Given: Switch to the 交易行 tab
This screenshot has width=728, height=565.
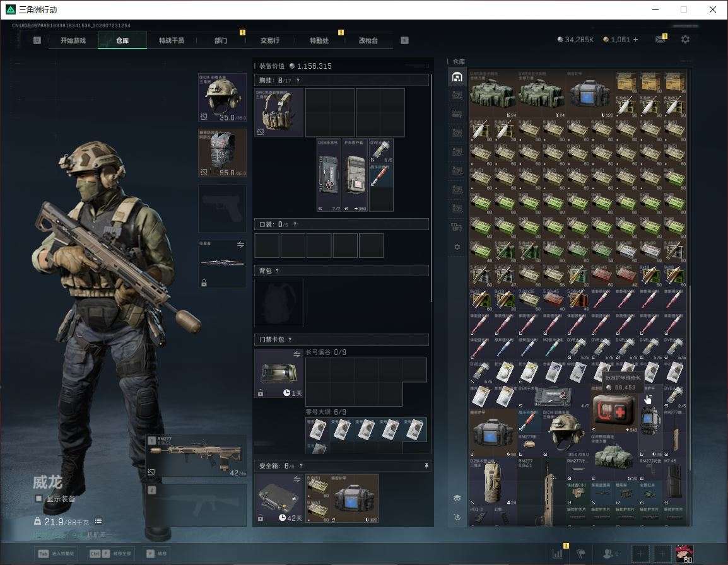Looking at the screenshot, I should (270, 40).
